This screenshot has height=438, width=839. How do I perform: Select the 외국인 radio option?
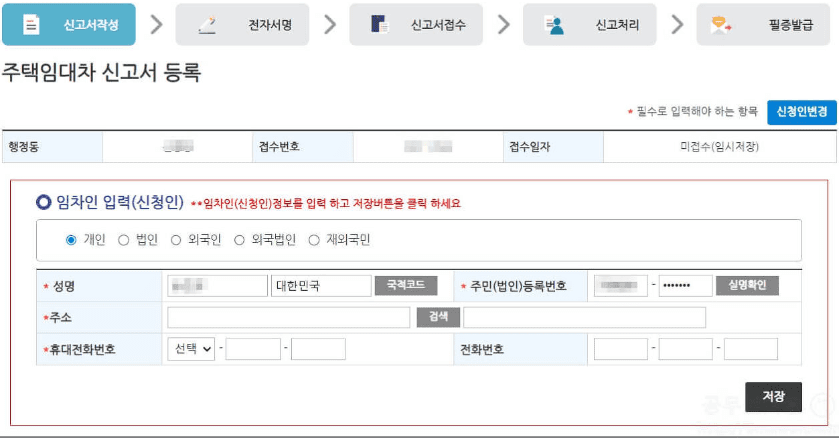coord(176,240)
